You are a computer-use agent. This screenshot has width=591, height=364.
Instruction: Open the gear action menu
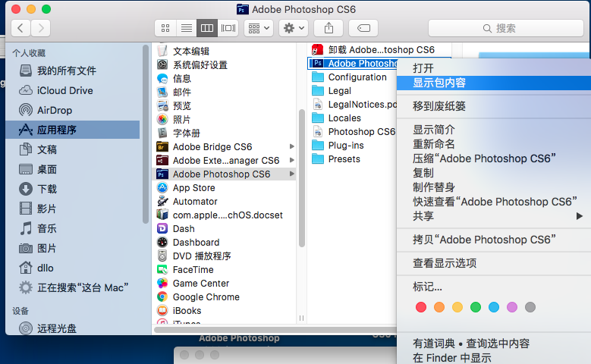294,28
